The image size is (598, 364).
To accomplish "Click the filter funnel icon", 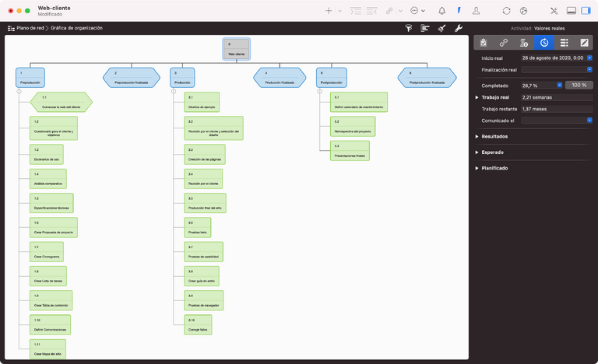I will (409, 28).
